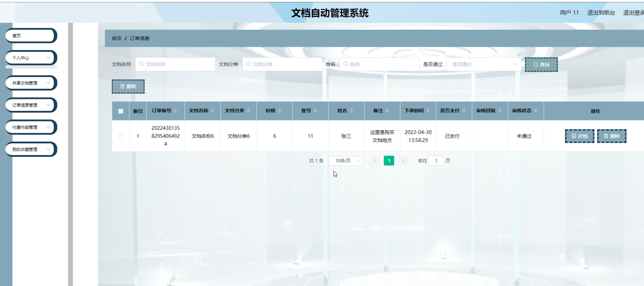The width and height of the screenshot is (644, 286).
Task: Click the order number 20224301358295406492 4 cell
Action: click(x=166, y=136)
